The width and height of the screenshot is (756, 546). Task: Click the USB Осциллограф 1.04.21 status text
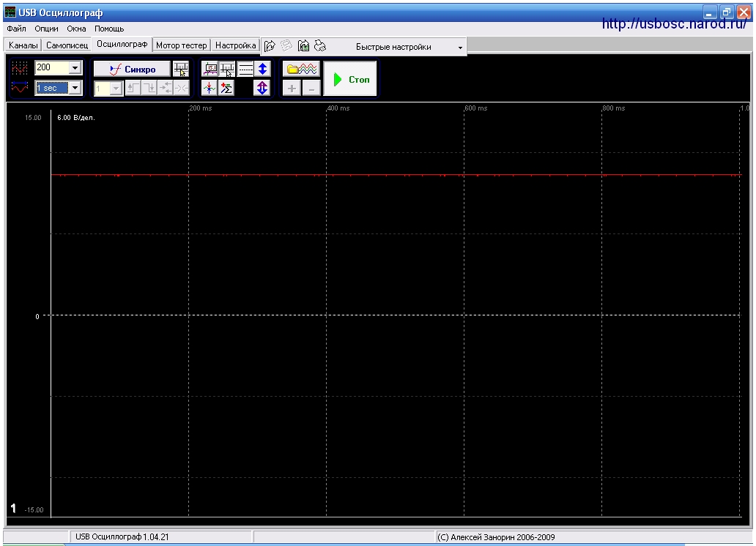click(122, 536)
